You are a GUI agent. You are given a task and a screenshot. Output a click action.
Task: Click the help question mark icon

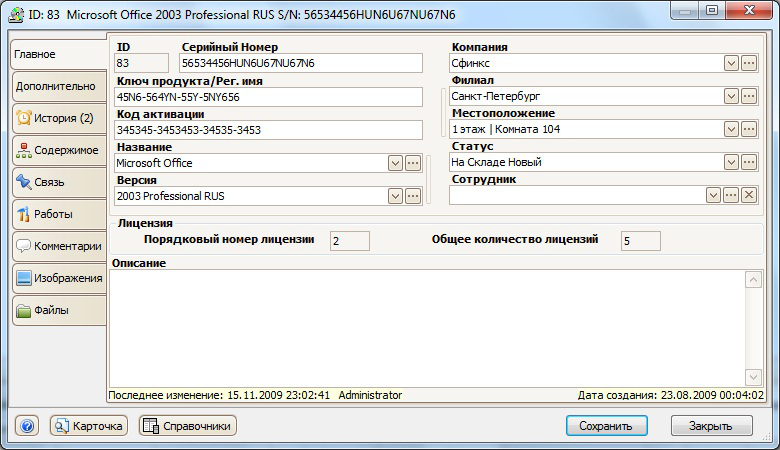pos(27,426)
